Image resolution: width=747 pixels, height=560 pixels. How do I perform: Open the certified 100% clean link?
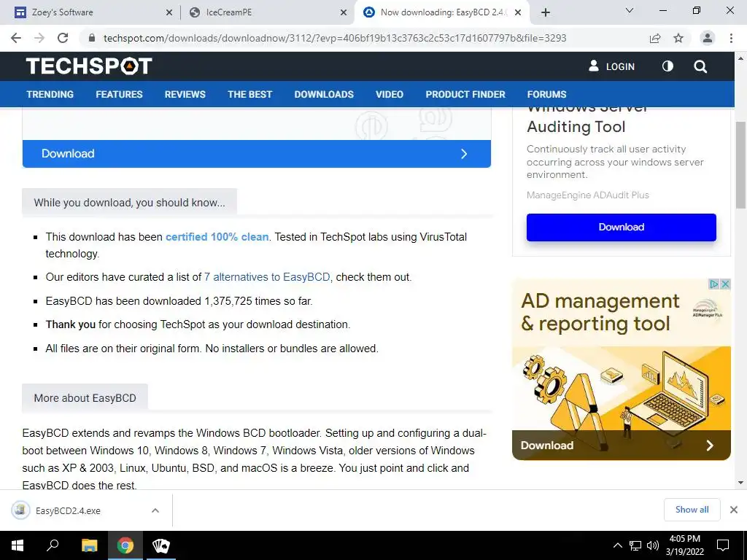pyautogui.click(x=217, y=237)
